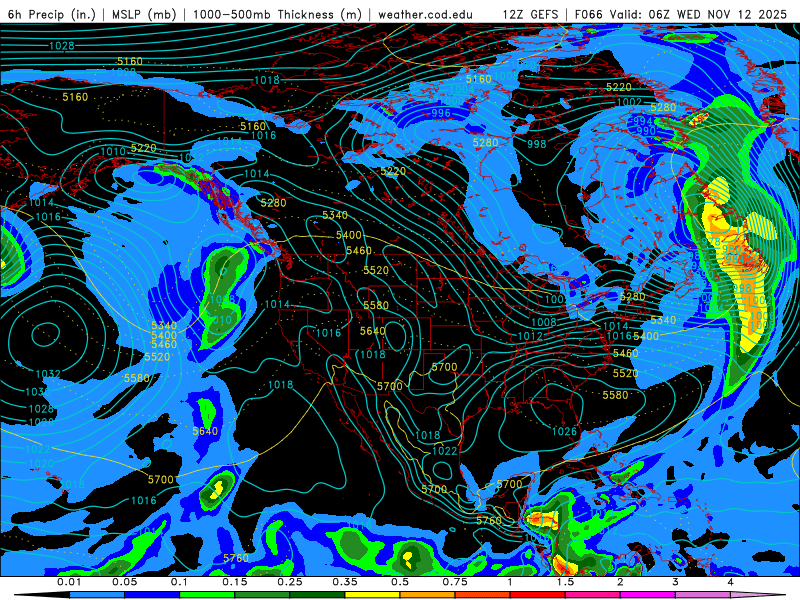This screenshot has width=800, height=600.
Task: Click the '1000-500mb Thickness (m)' title text
Action: (277, 14)
